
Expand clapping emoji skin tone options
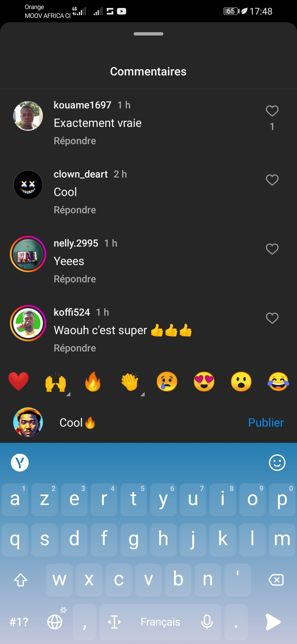coord(142,394)
